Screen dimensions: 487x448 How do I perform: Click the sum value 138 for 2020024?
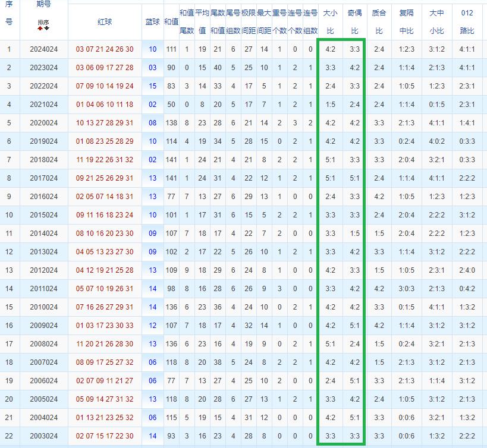(x=171, y=123)
